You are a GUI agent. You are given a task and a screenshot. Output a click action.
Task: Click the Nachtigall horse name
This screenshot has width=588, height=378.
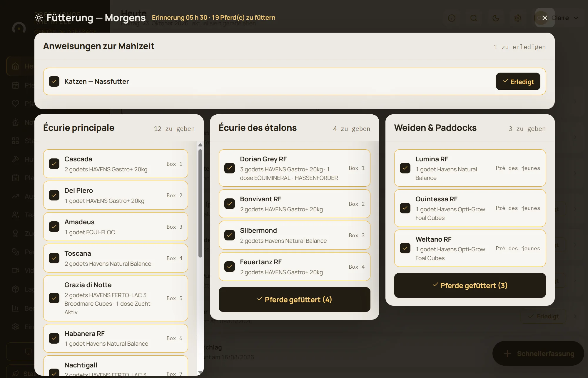pos(81,365)
